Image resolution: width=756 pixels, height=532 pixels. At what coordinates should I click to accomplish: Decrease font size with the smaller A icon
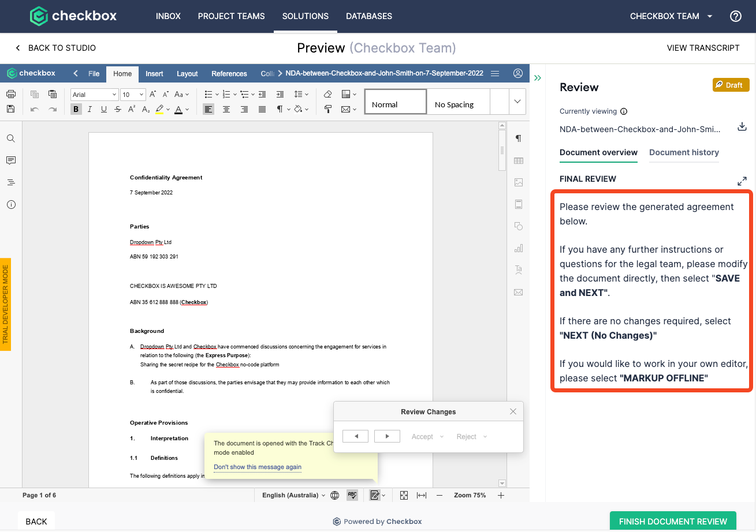[166, 94]
